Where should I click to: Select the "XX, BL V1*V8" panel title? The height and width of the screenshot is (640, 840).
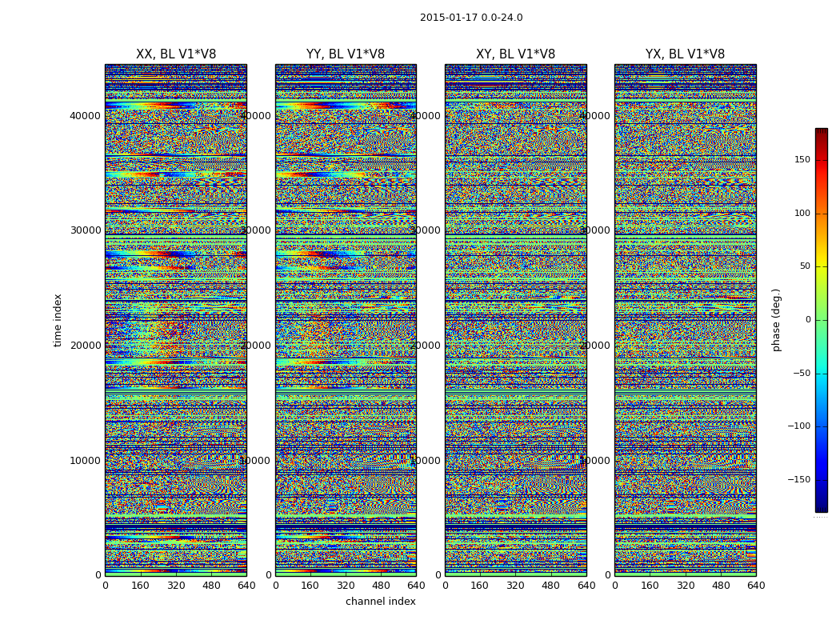click(x=176, y=54)
